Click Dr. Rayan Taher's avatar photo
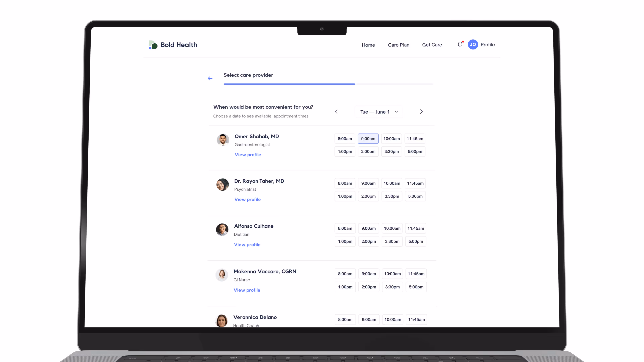 (x=222, y=185)
